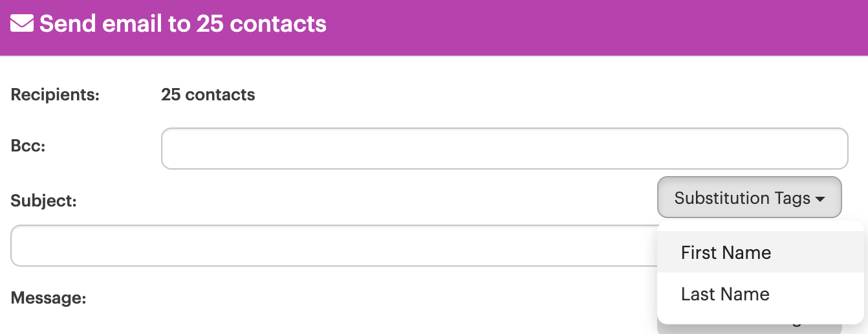Image resolution: width=868 pixels, height=334 pixels.
Task: Click the Send email to 25 contacts title
Action: [183, 24]
